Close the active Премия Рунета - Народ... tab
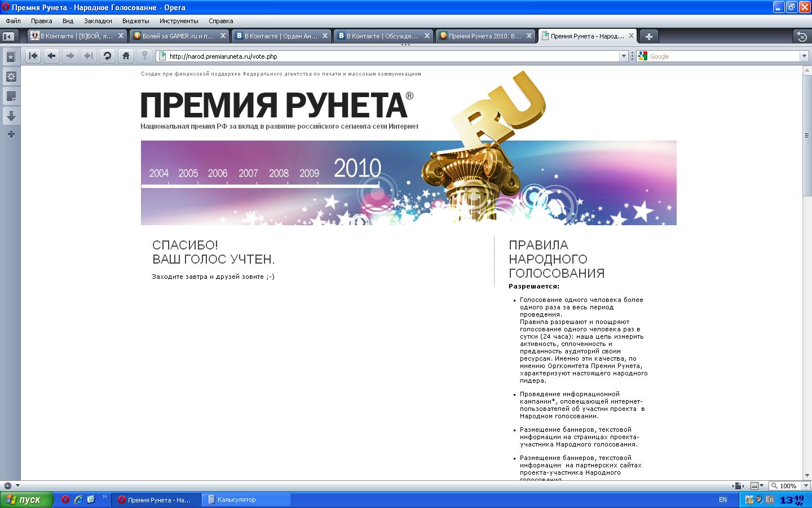This screenshot has height=508, width=812. (631, 36)
